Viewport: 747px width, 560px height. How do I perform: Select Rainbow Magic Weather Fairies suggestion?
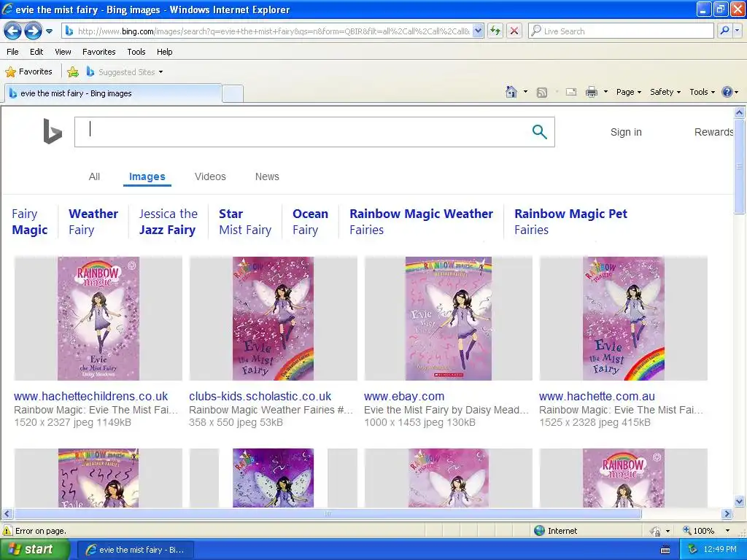point(421,222)
